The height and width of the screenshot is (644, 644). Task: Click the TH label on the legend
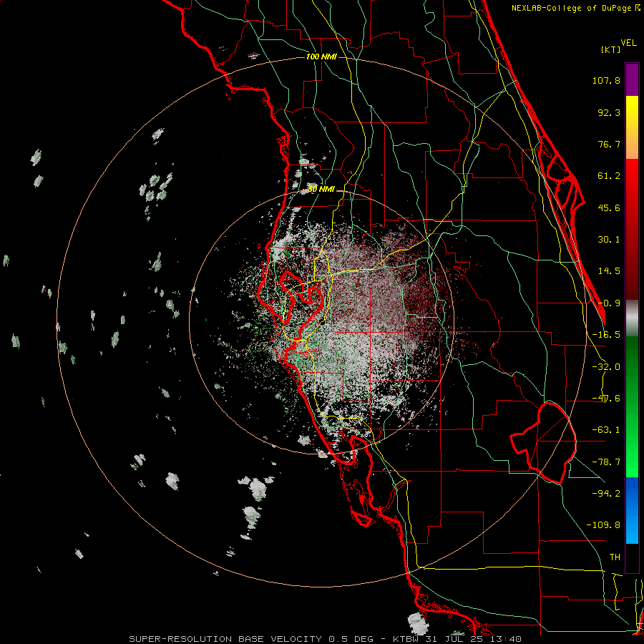[615, 557]
